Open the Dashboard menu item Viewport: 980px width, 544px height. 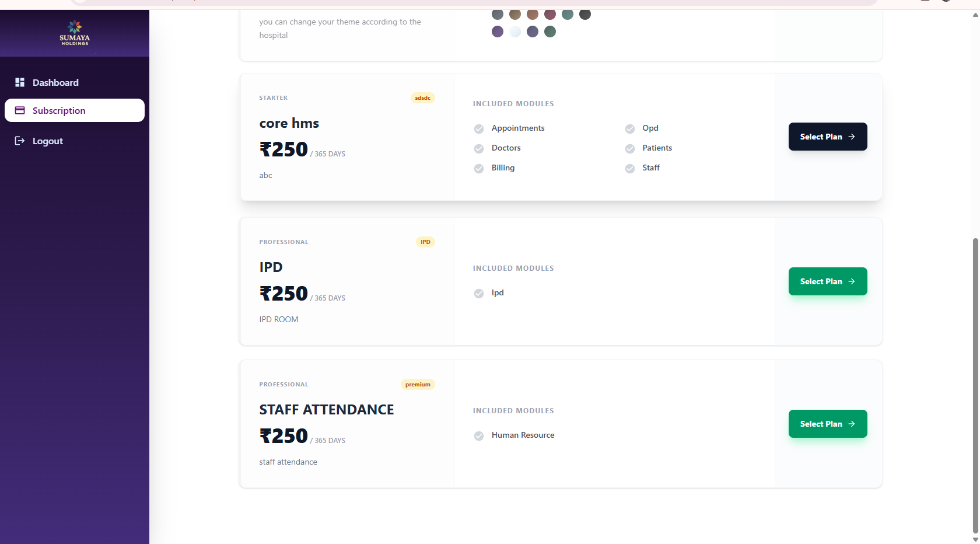pos(55,82)
